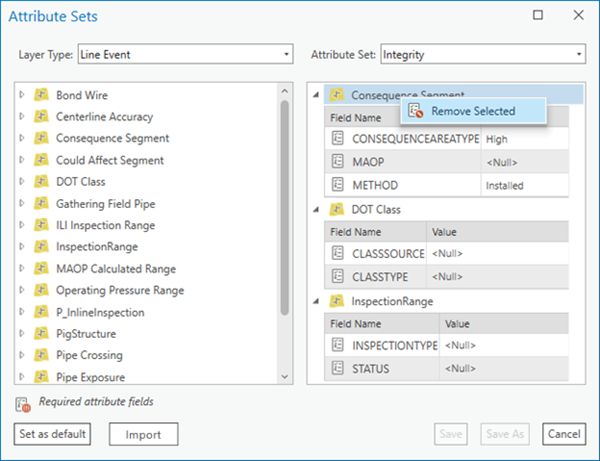Click the MAOP field icon
The width and height of the screenshot is (600, 461).
(337, 162)
